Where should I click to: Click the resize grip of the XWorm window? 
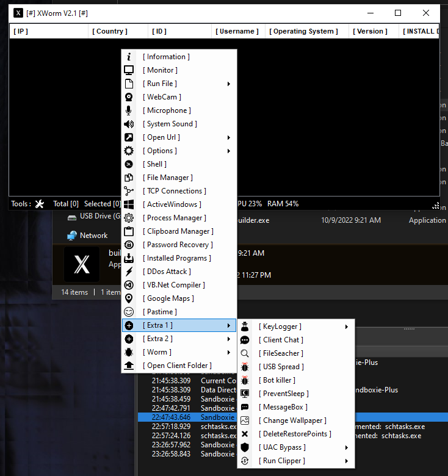436,206
